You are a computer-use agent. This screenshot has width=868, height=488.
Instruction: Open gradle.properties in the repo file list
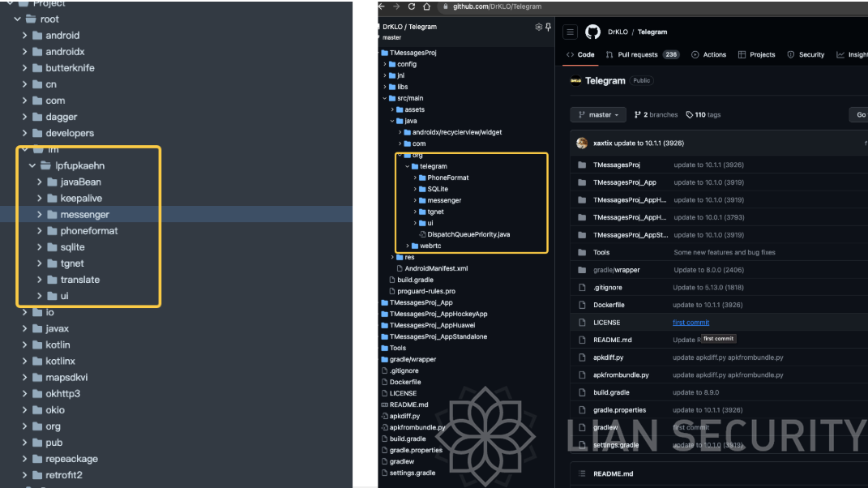619,410
